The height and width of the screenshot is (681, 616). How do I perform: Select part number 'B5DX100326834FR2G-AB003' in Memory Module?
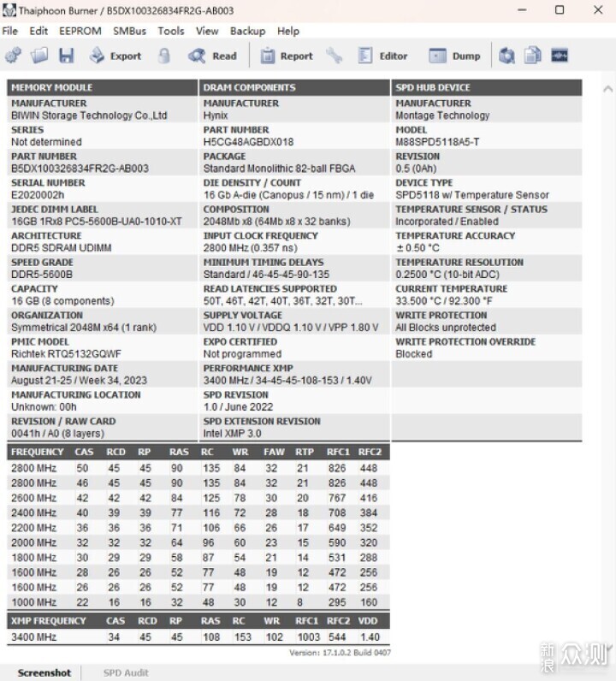pyautogui.click(x=80, y=169)
